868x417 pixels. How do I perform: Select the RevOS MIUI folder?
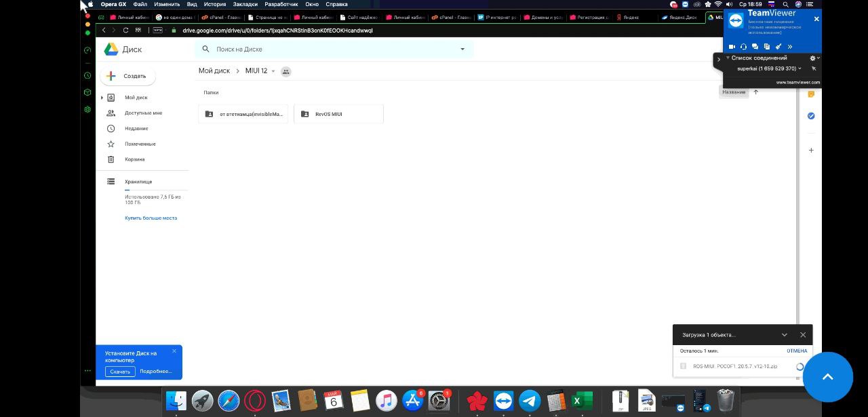point(338,114)
